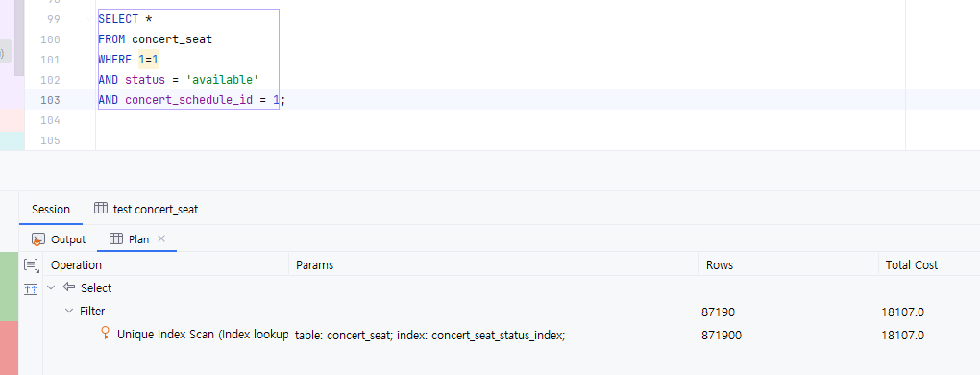Select the Unique Index Scan row
Screen dimensions: 980x375
tap(511, 335)
